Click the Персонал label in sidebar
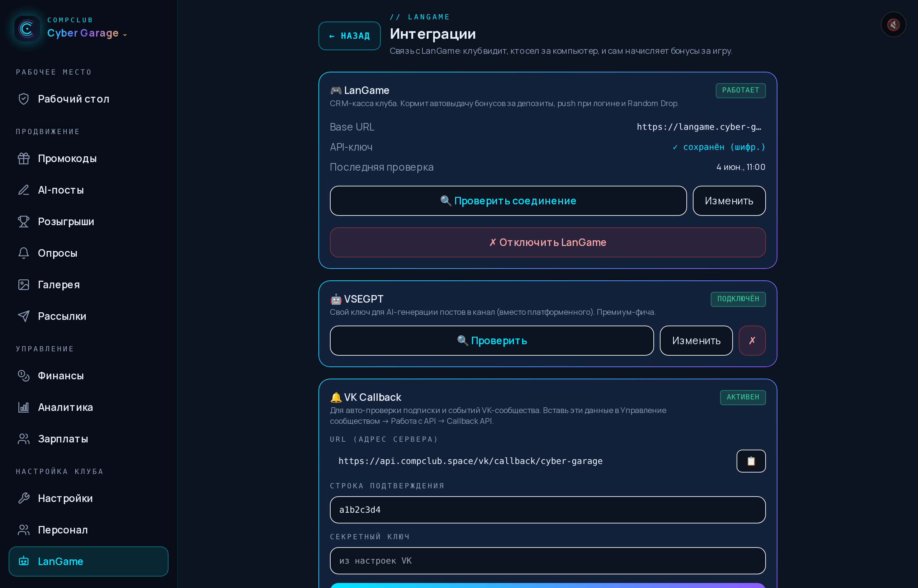 [63, 530]
